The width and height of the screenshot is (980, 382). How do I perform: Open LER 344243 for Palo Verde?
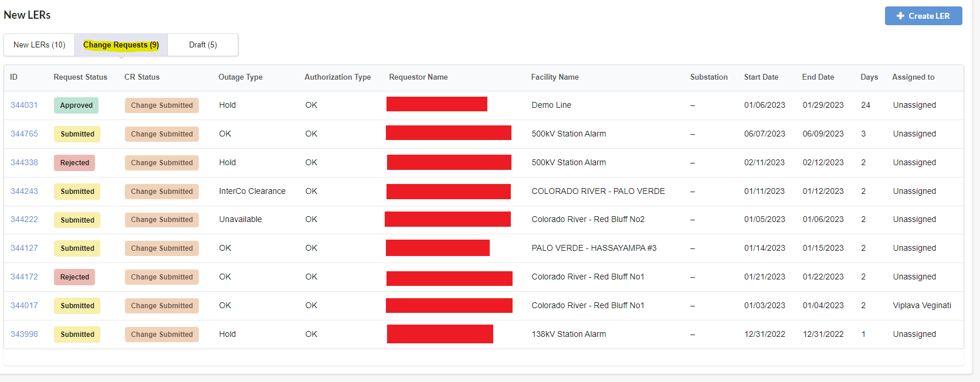pos(24,192)
